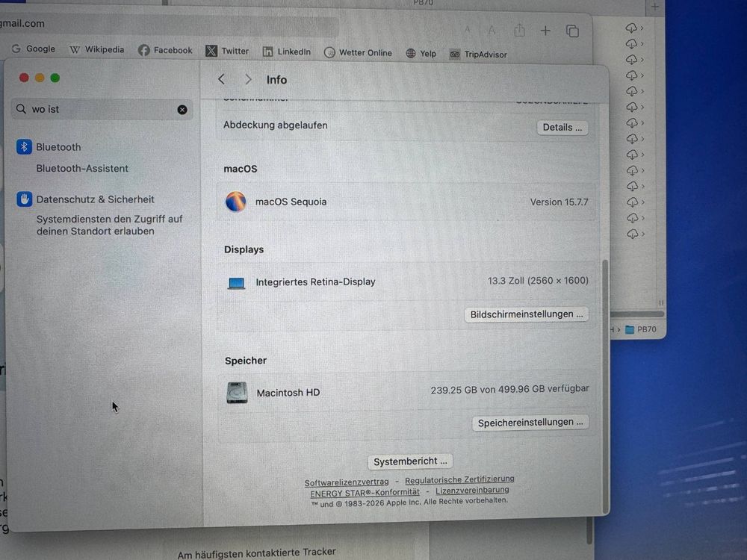Open the Softwarelizenzvertrag link
747x560 pixels.
tap(347, 482)
